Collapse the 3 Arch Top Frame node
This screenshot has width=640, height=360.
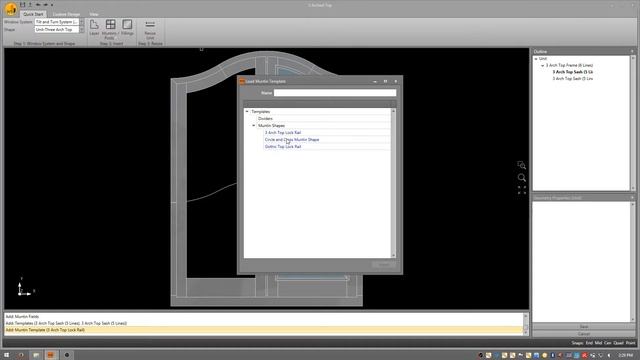(542, 65)
